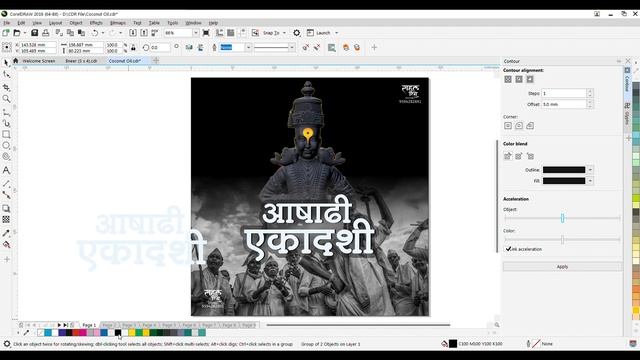Image resolution: width=640 pixels, height=360 pixels.
Task: Click the contour Steps input field
Action: pos(564,93)
